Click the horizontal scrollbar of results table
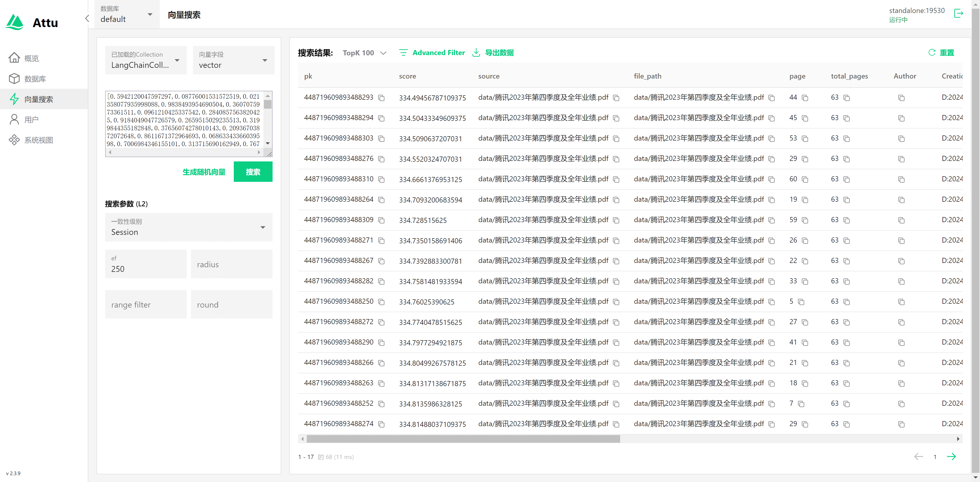 click(463, 439)
